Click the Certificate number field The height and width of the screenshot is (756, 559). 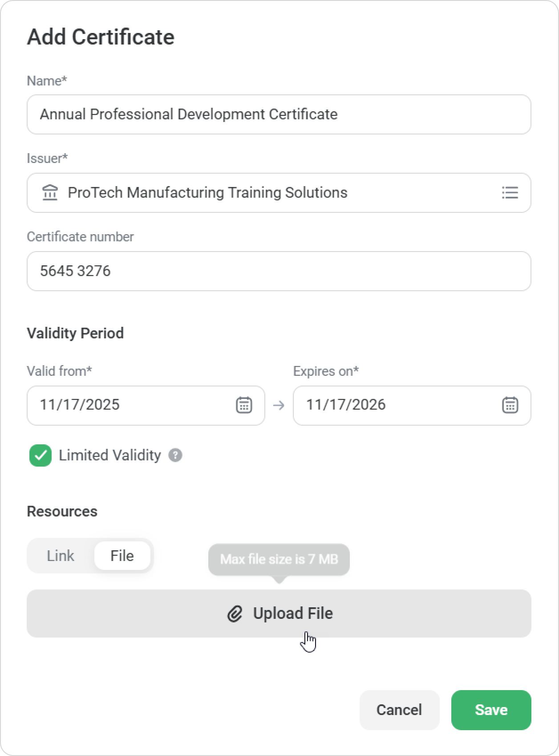click(x=279, y=271)
